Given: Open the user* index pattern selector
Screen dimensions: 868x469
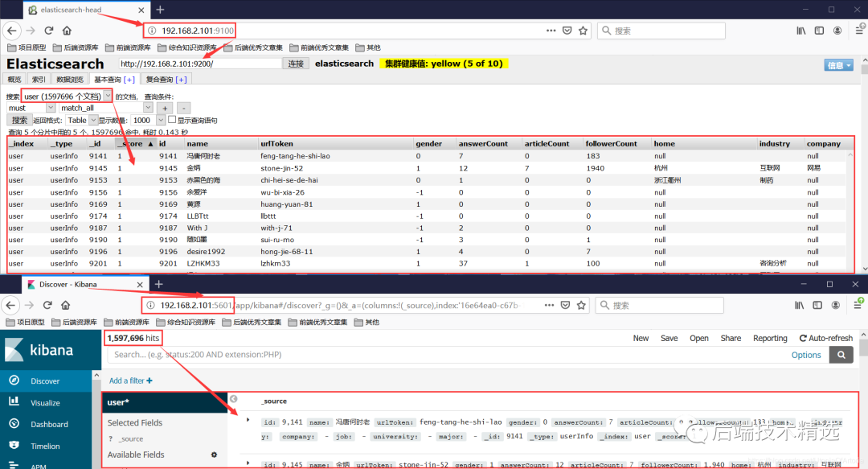Looking at the screenshot, I should tap(165, 402).
